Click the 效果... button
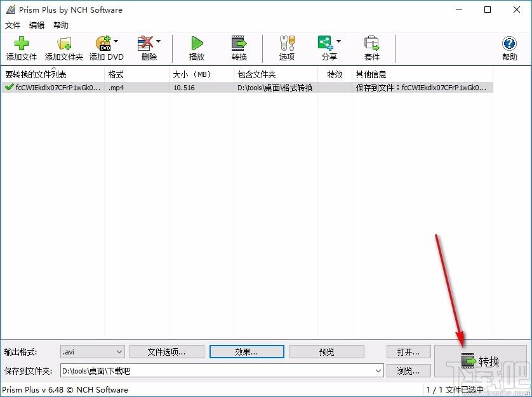Screen dimensions: 532x397 click(247, 352)
